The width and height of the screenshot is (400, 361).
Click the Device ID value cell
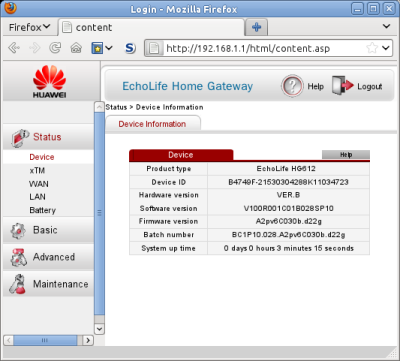click(288, 182)
